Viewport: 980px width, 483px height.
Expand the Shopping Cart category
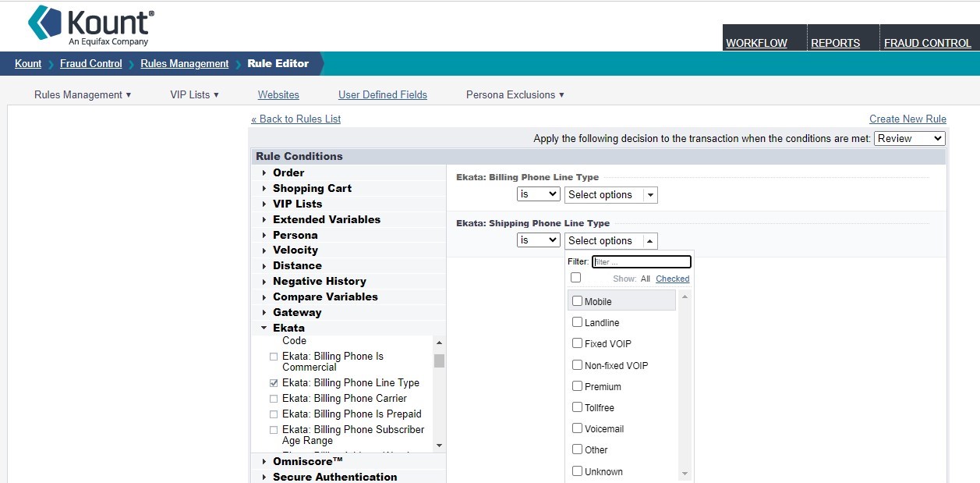coord(312,188)
